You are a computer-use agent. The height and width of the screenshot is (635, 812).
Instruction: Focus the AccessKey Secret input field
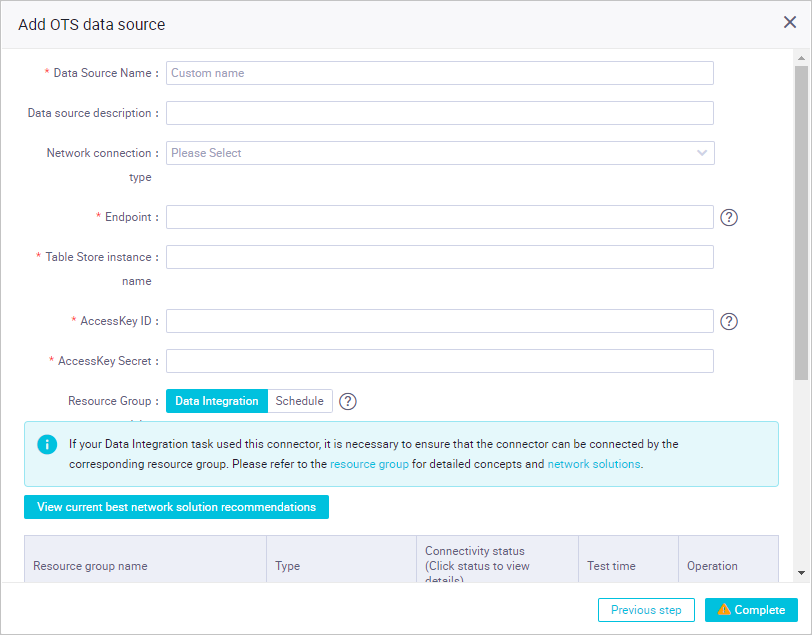[440, 361]
